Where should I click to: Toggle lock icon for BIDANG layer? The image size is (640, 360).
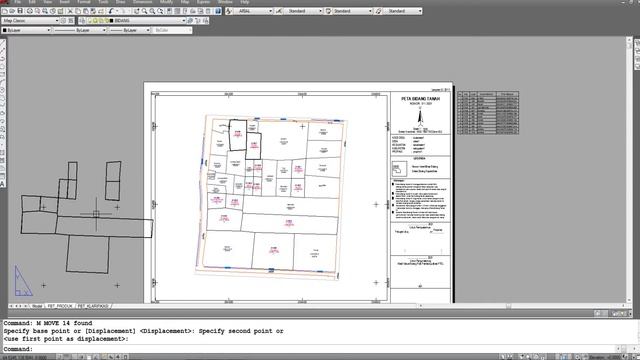click(x=107, y=20)
